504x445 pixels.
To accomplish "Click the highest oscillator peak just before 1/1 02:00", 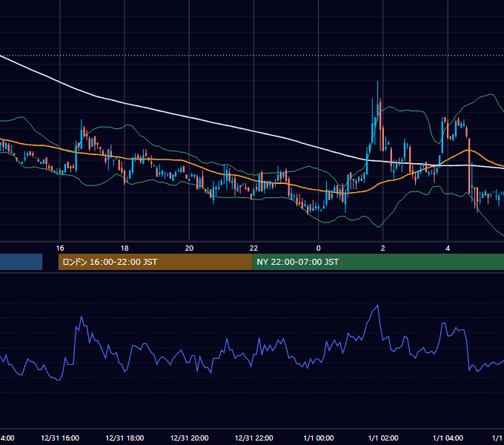I will [377, 306].
